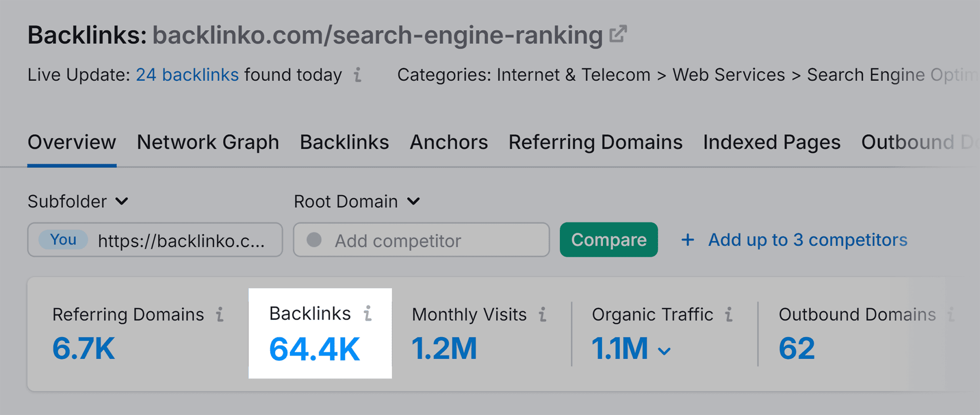Open the Referring Domains tab
The width and height of the screenshot is (980, 415).
(595, 142)
